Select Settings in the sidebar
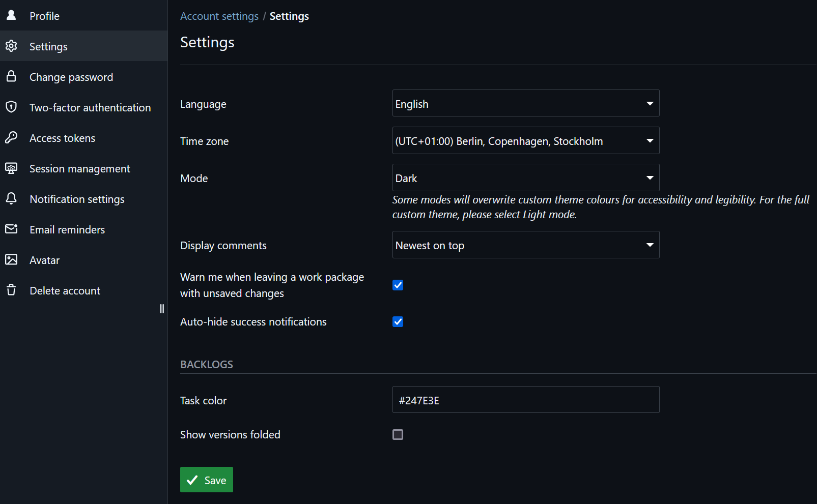The image size is (817, 504). coord(83,46)
